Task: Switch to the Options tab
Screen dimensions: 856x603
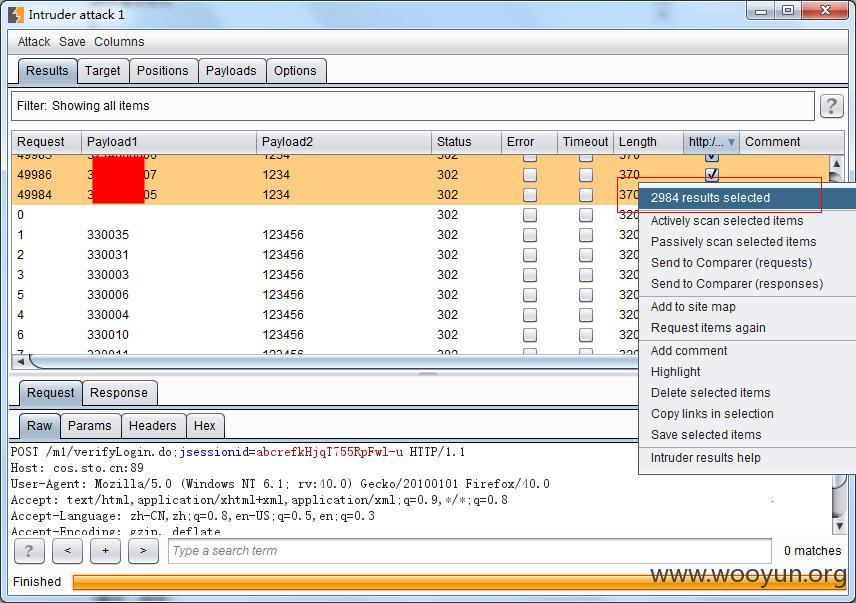Action: click(x=295, y=71)
